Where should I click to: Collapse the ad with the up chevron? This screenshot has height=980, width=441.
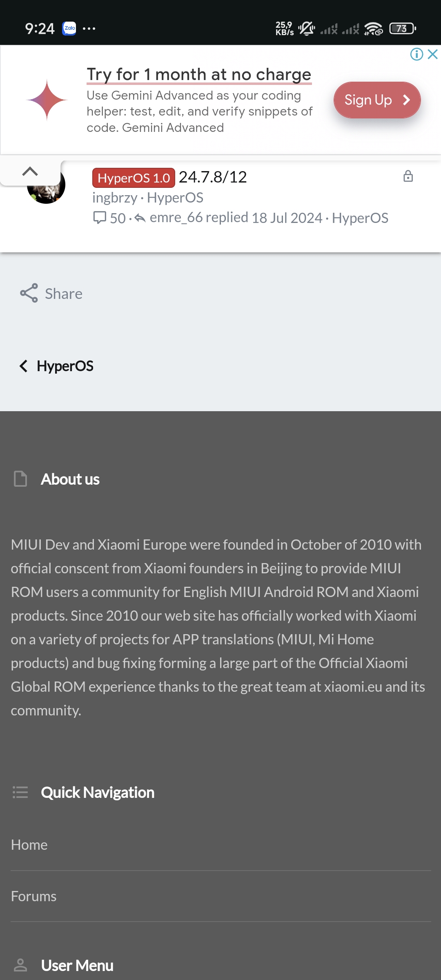(x=30, y=171)
